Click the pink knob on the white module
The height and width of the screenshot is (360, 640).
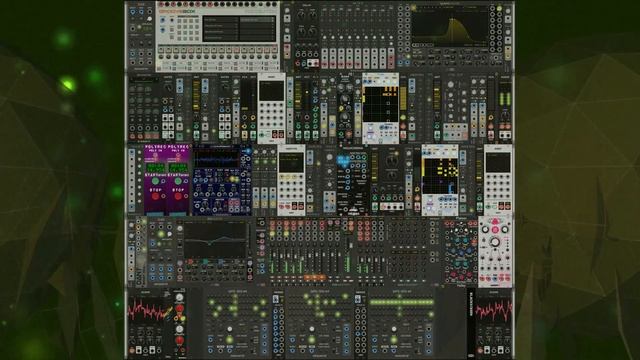[495, 230]
